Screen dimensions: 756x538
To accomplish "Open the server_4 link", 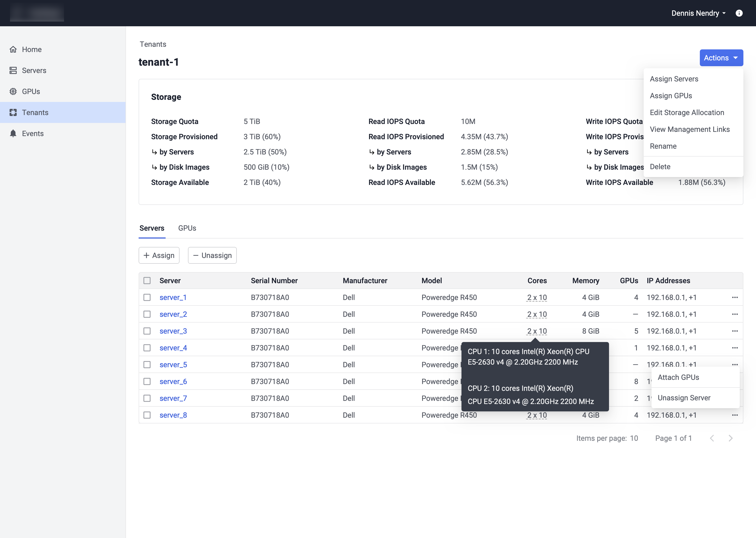I will click(x=173, y=348).
